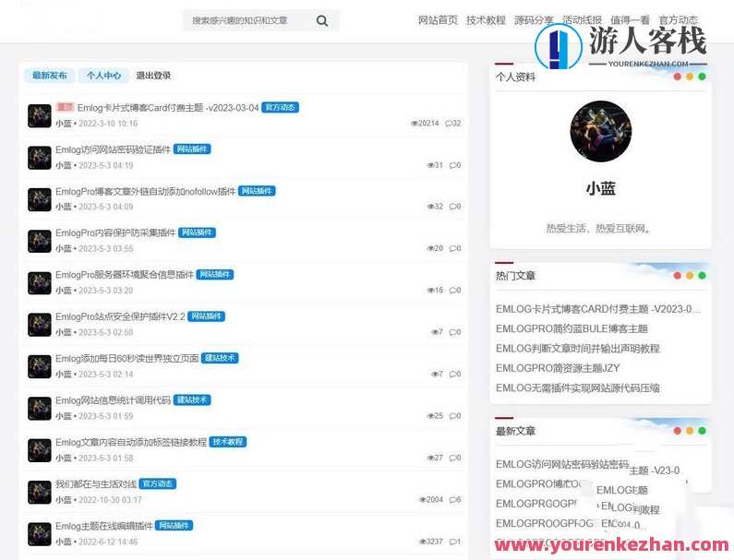The height and width of the screenshot is (560, 734).
Task: Open hot article EMLOG无需插件实现网站源代码压缩
Action: click(578, 387)
